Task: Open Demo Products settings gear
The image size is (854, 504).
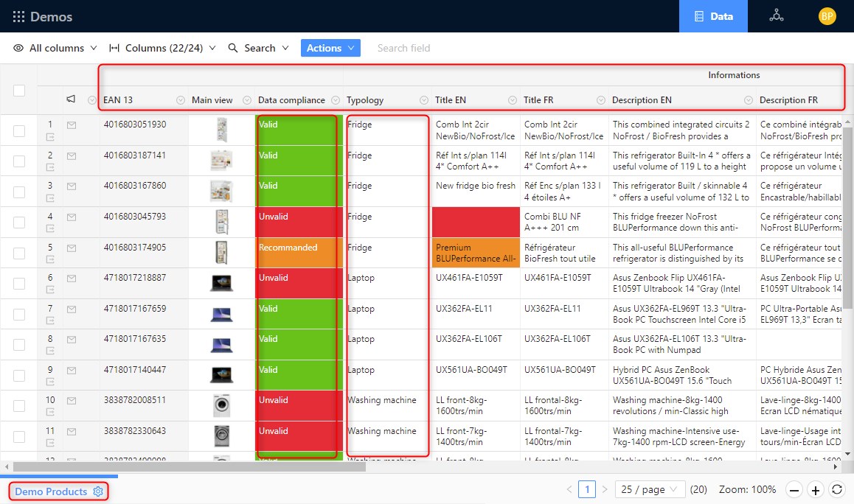Action: [x=98, y=491]
